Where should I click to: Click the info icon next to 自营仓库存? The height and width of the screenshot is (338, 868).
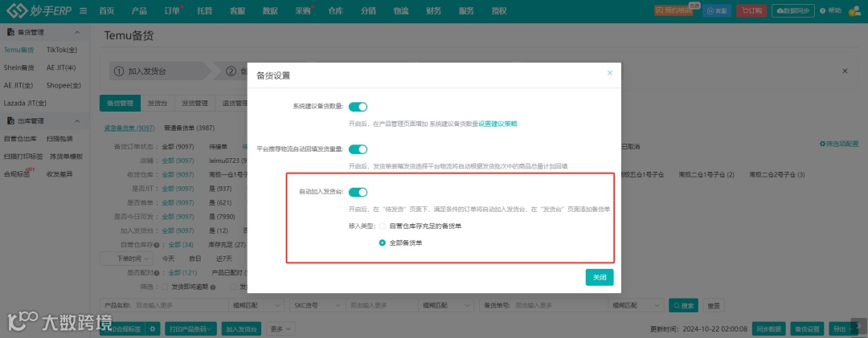click(158, 245)
